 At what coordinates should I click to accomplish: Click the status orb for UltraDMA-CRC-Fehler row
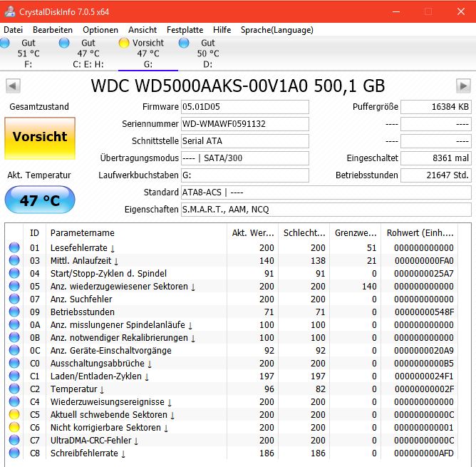[14, 440]
